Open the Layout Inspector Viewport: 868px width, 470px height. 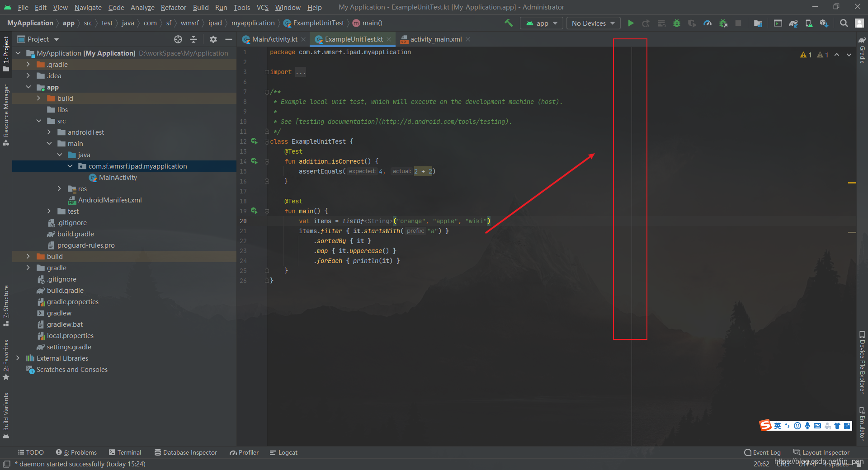pyautogui.click(x=821, y=452)
